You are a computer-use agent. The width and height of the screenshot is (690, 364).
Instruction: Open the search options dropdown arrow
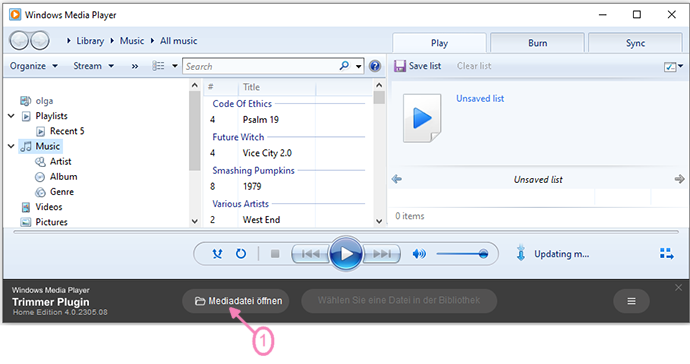pyautogui.click(x=359, y=67)
